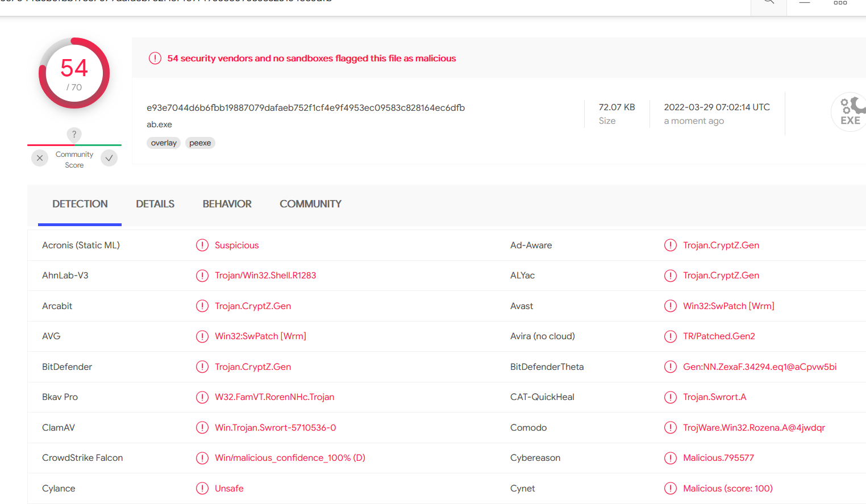
Task: Click the question mark community score badge
Action: (74, 134)
